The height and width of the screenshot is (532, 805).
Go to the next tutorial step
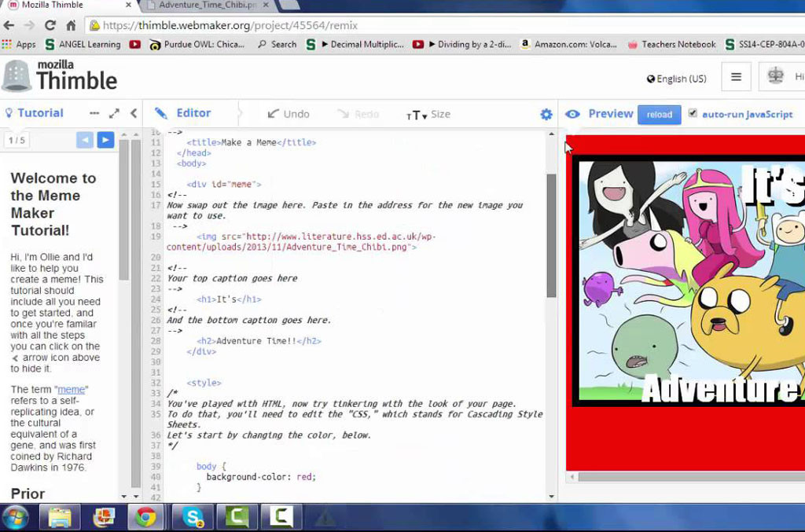click(x=105, y=140)
